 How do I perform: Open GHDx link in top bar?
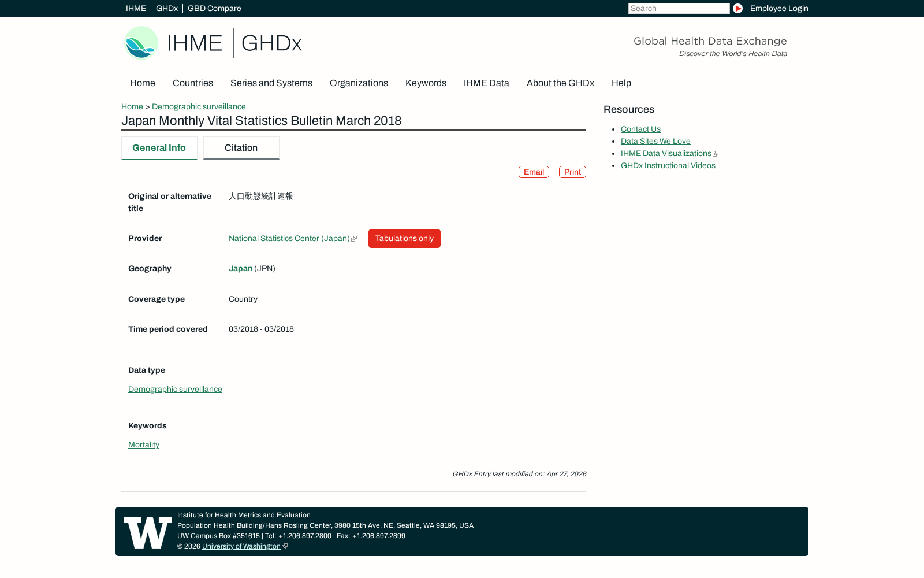click(x=167, y=8)
